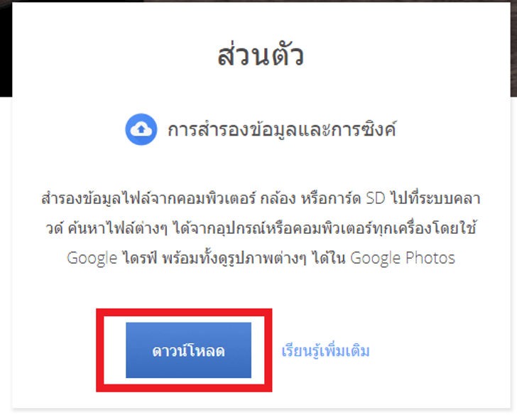Click the Google Photos text in description
517x420 pixels.
pos(403,258)
